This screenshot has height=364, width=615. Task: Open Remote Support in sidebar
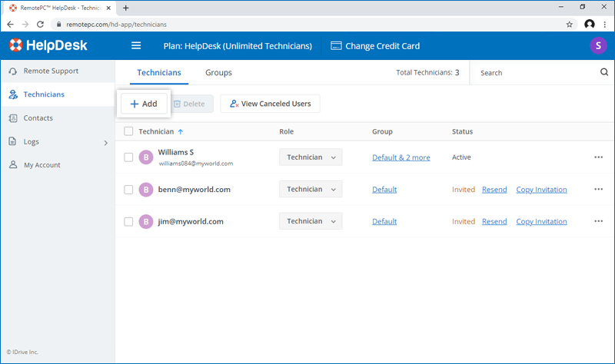coord(51,71)
